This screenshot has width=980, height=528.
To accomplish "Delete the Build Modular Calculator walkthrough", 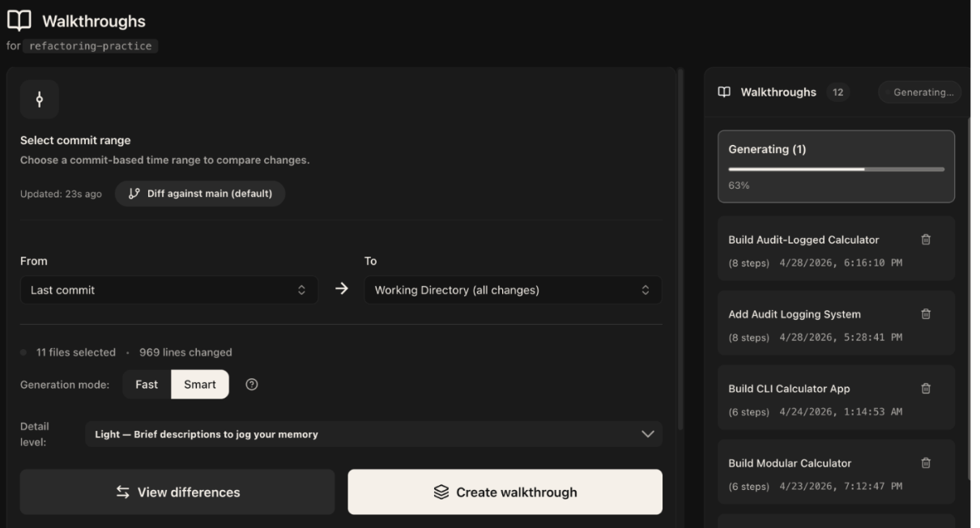I will point(926,463).
